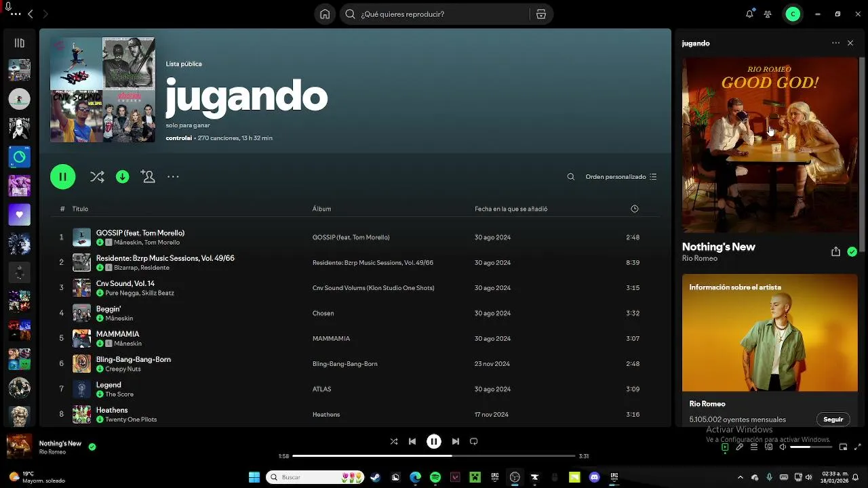Show lyrics with microphone icon
This screenshot has width=868, height=488.
pos(740,447)
